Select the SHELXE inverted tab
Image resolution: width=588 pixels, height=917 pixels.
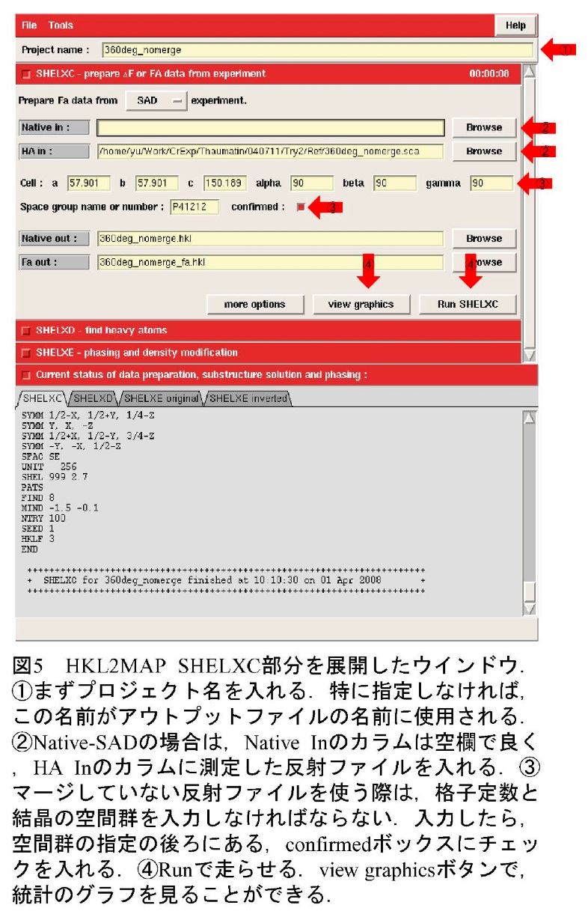point(247,398)
